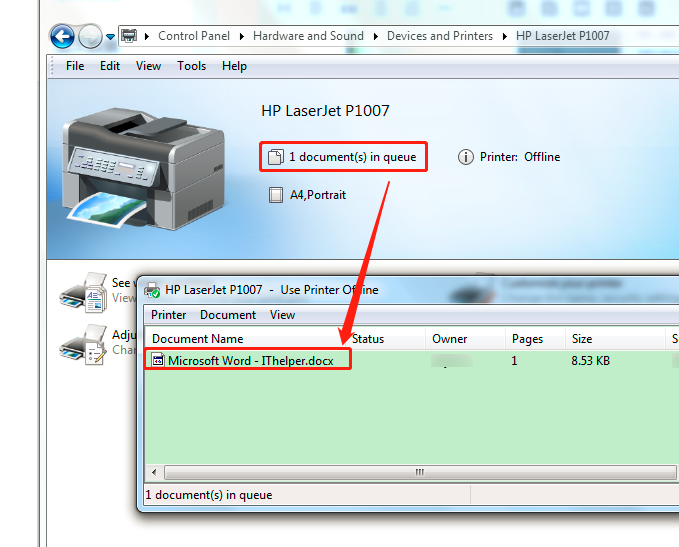Go back with the blue Back arrow
The height and width of the screenshot is (547, 679).
coord(62,36)
